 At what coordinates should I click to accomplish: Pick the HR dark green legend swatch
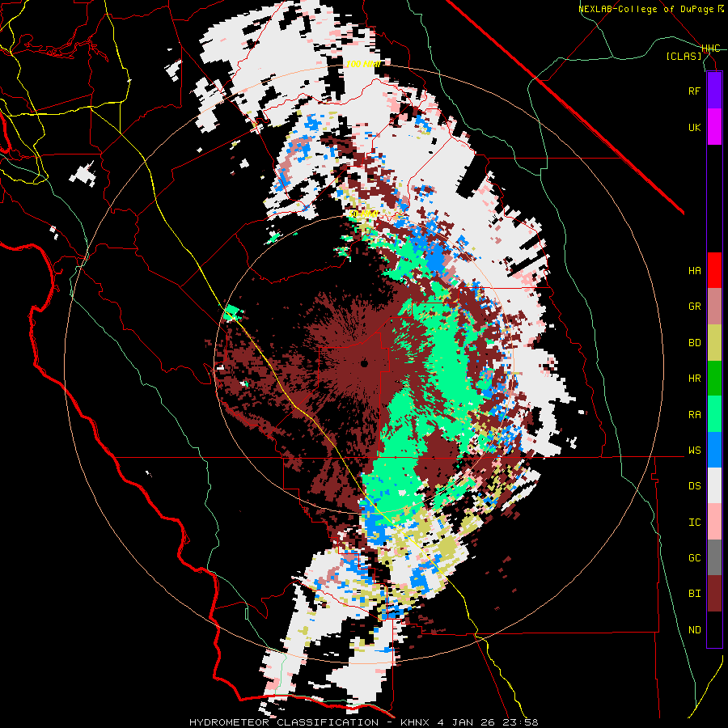coord(714,379)
